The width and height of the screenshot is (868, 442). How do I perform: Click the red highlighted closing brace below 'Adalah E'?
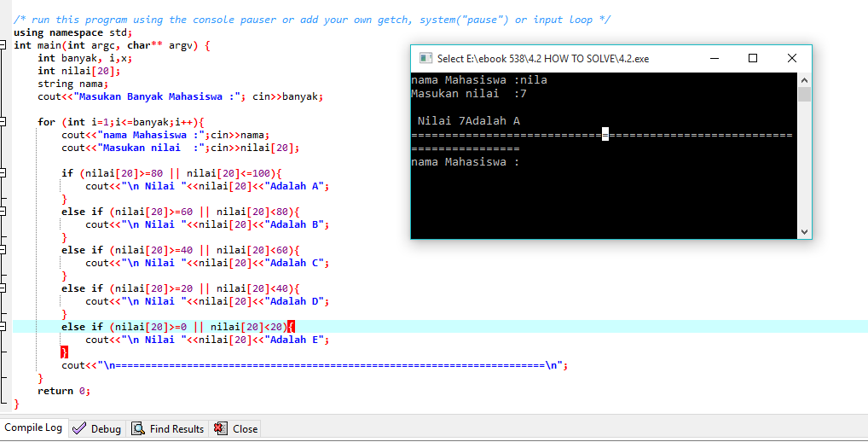tap(64, 352)
